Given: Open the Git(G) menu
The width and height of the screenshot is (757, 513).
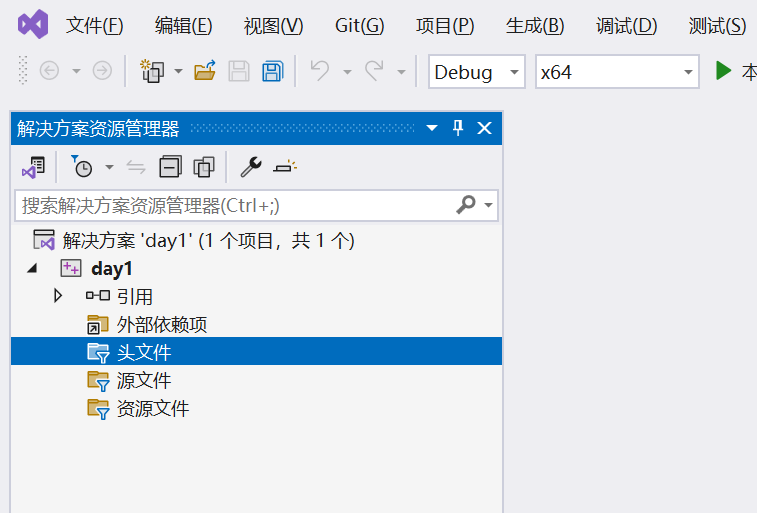Looking at the screenshot, I should tap(360, 26).
